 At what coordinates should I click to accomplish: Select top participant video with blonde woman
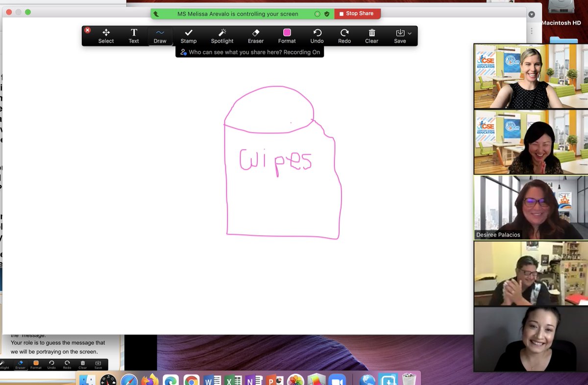531,76
